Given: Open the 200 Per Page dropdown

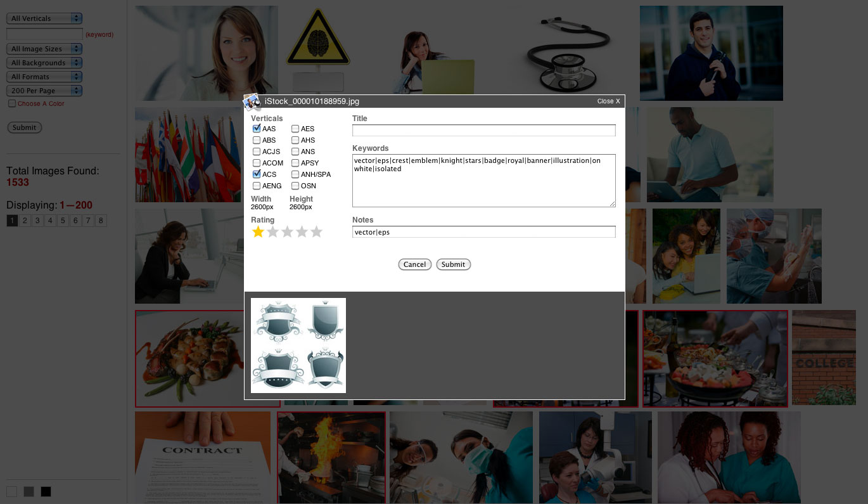Looking at the screenshot, I should pos(44,91).
